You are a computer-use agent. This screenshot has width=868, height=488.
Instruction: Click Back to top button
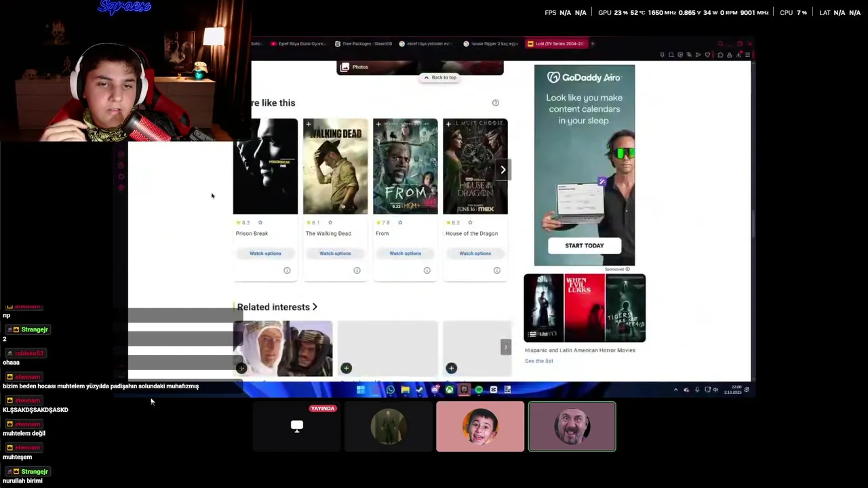pyautogui.click(x=440, y=77)
